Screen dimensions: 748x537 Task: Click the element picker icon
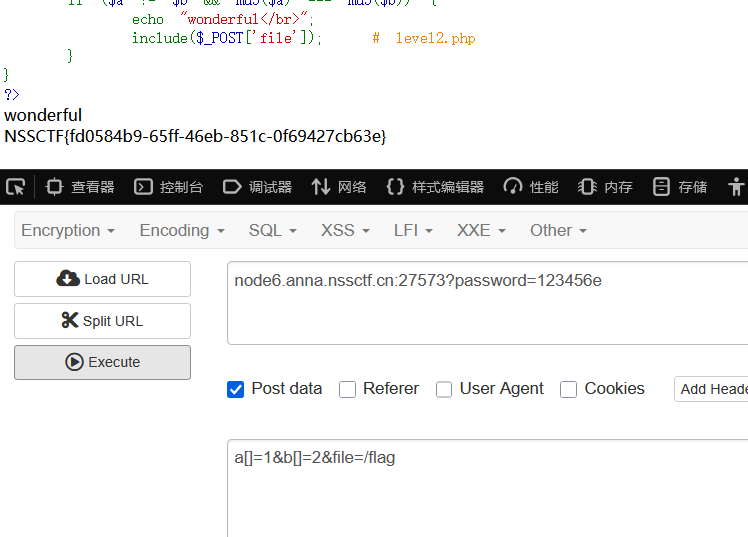tap(15, 187)
